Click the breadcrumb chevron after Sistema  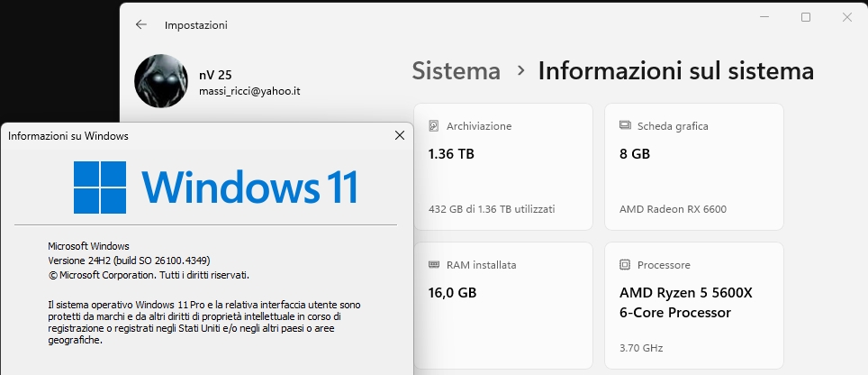coord(520,71)
